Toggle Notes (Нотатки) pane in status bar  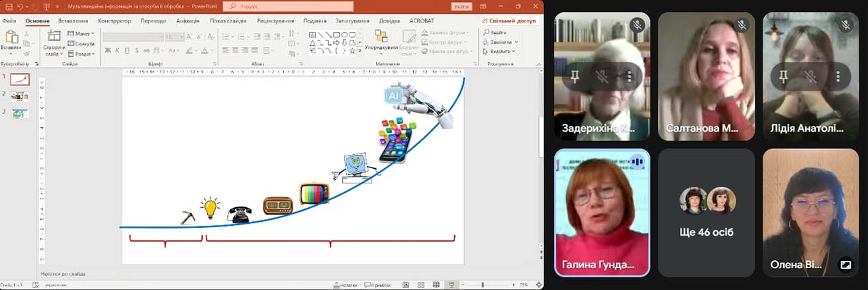(345, 285)
